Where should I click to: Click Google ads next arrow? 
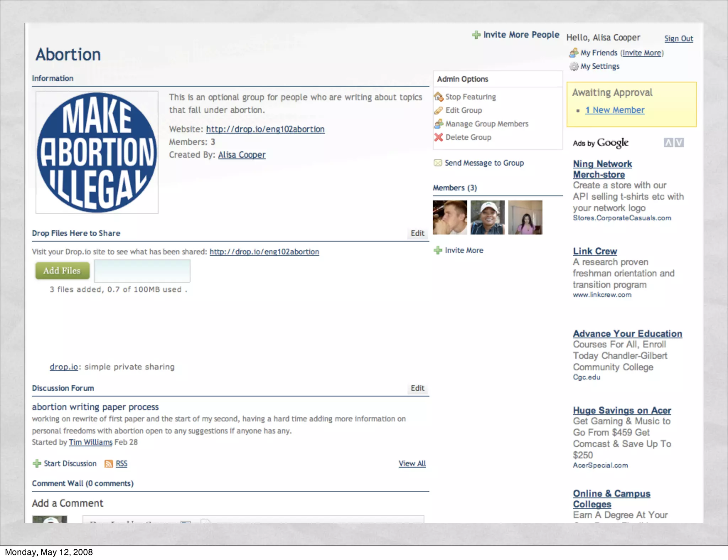coord(679,143)
